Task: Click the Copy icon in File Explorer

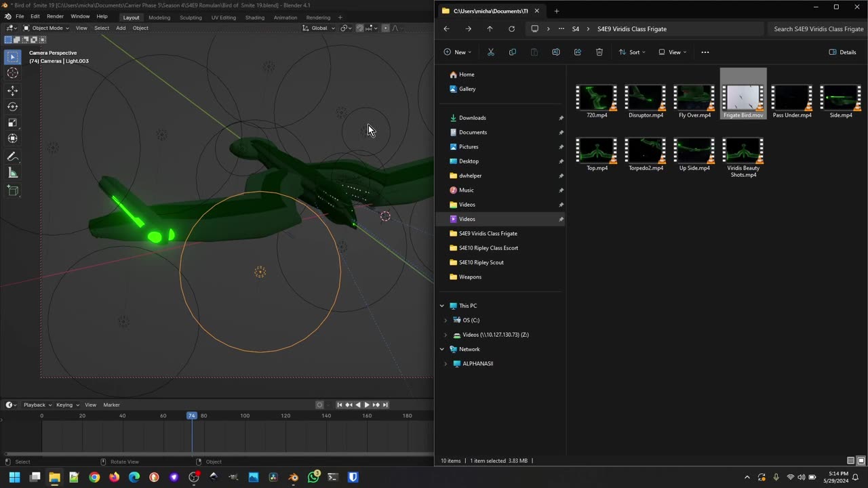Action: point(513,52)
